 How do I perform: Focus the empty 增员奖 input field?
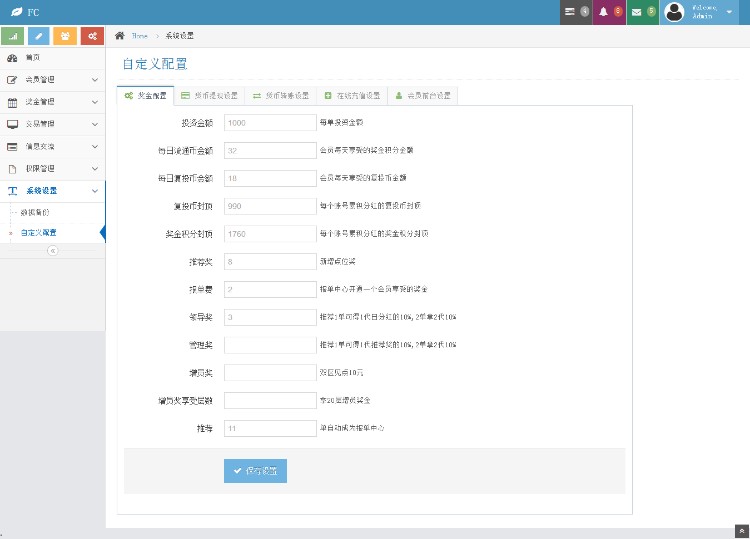tap(270, 373)
